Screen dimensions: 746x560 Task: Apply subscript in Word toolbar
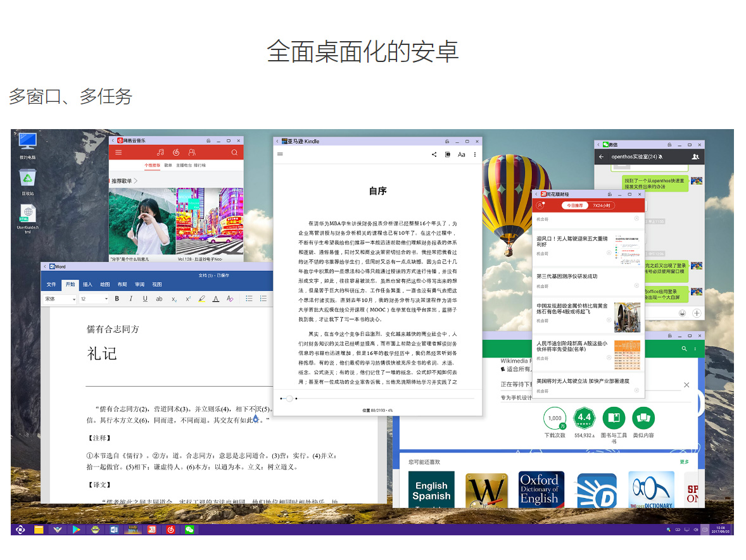[x=174, y=299]
